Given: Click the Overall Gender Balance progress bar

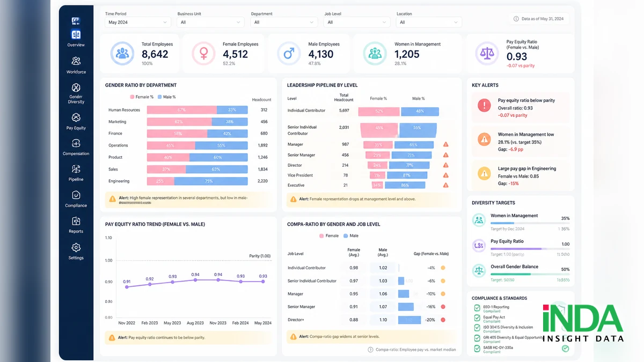Looking at the screenshot, I should click(530, 274).
